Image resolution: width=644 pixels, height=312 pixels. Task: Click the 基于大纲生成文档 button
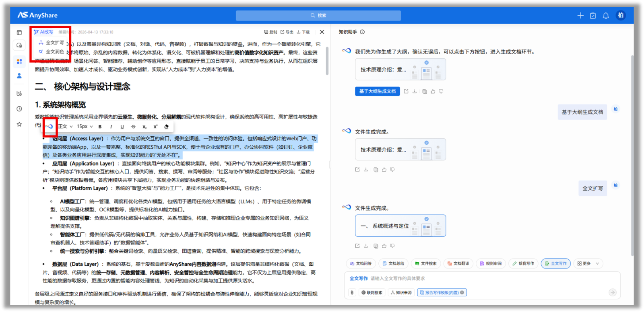click(377, 91)
